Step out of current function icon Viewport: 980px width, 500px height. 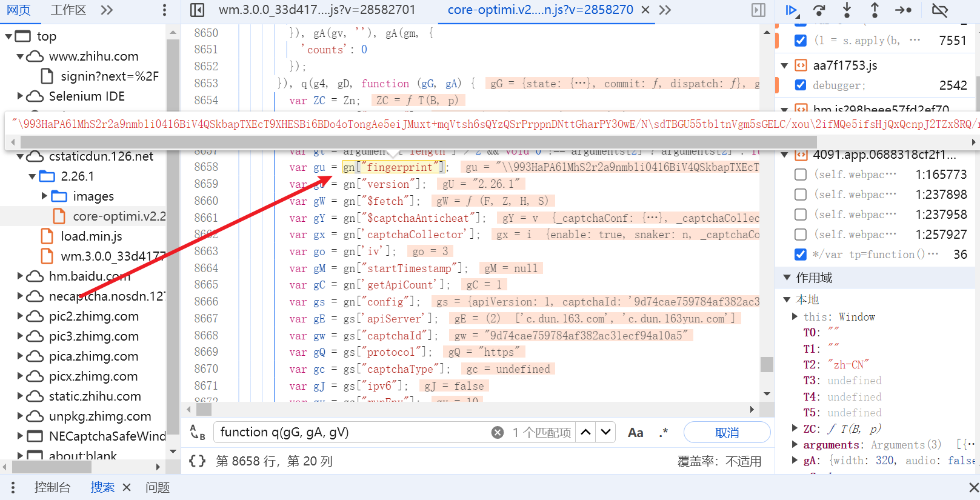(x=875, y=10)
